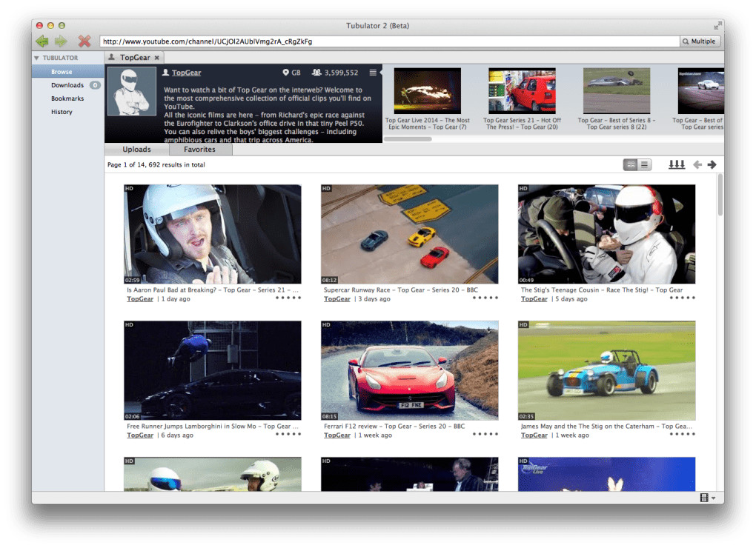Toggle fullscreen with the title bar arrows
The width and height of the screenshot is (756, 548).
717,25
